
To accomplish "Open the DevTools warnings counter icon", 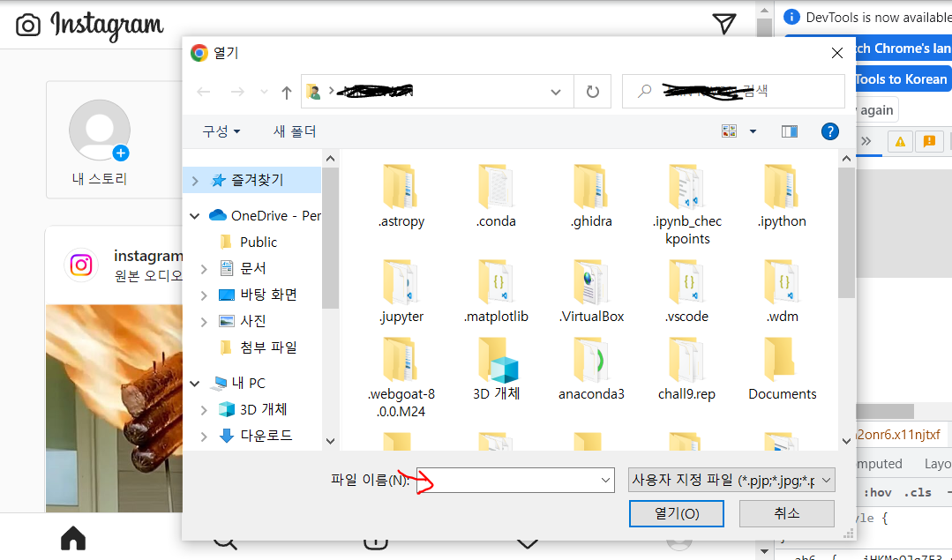I will 900,141.
